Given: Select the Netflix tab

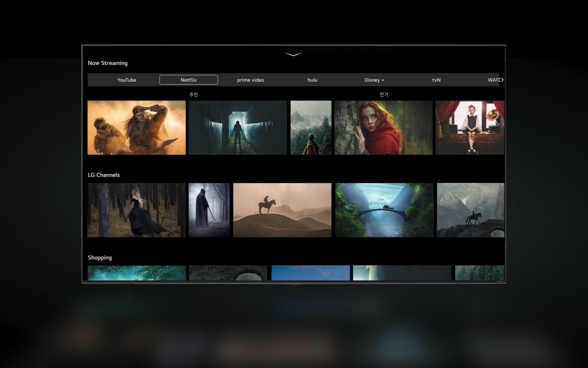Looking at the screenshot, I should coord(188,79).
